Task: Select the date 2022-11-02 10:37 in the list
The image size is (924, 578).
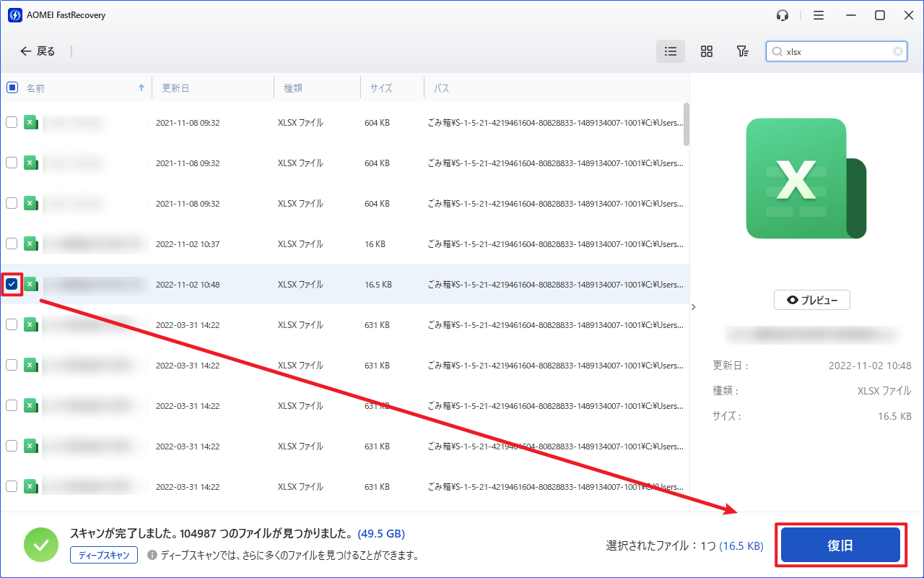Action: (x=188, y=244)
